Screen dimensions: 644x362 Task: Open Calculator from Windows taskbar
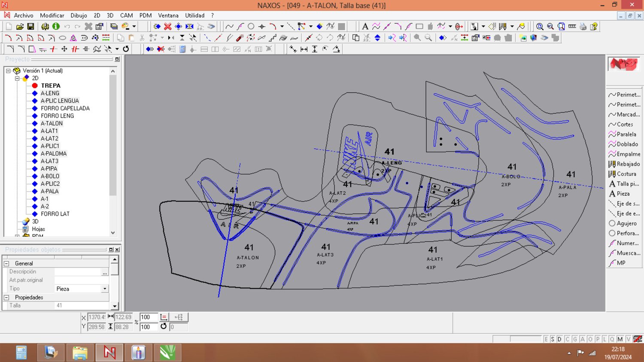[x=21, y=353]
